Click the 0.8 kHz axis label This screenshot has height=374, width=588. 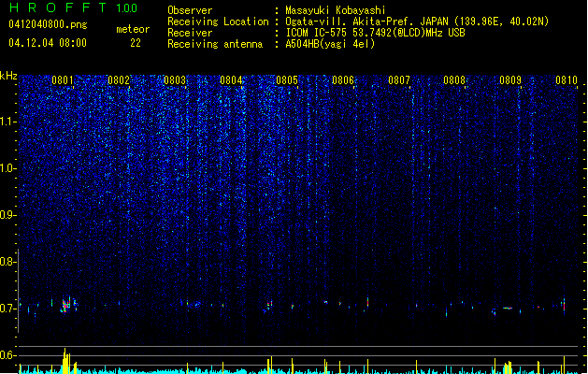coord(8,262)
